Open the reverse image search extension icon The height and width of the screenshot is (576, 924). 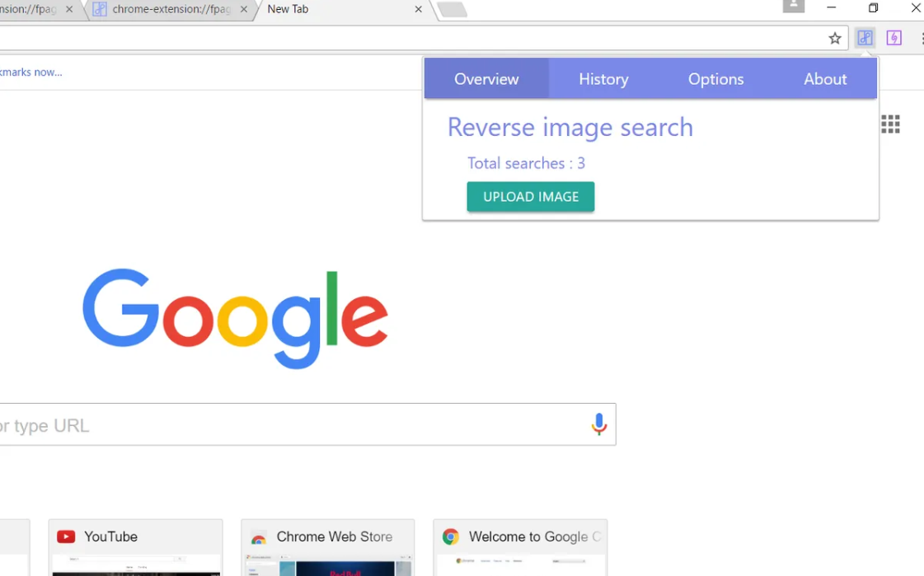[865, 38]
